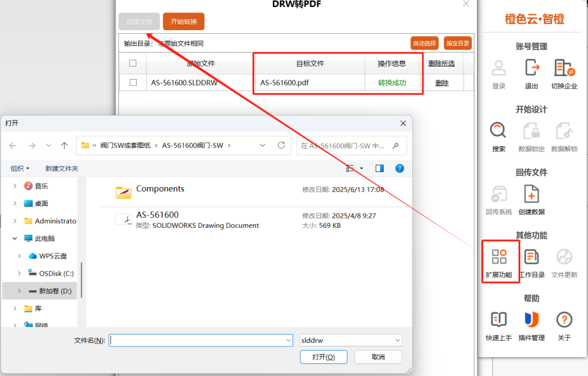Viewport: 588px width, 376px height.
Task: Click the file name input field
Action: click(x=197, y=340)
